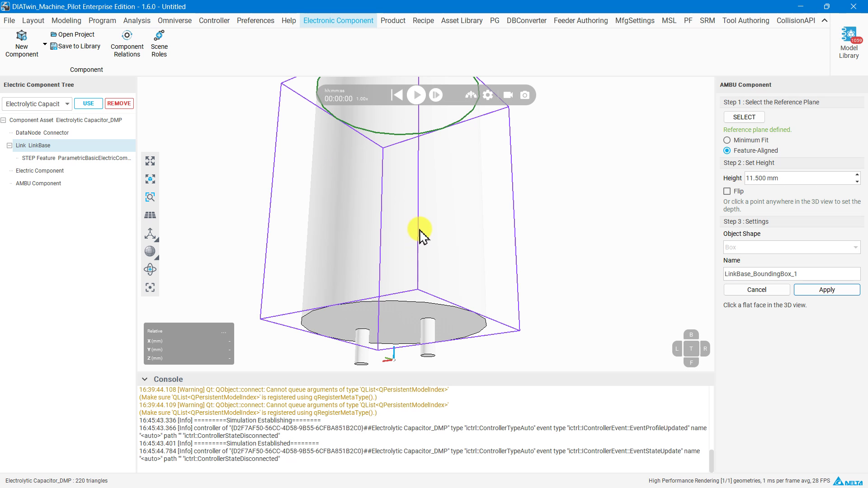Open the simulation speed gauge
Image resolution: width=868 pixels, height=488 pixels.
(x=471, y=95)
